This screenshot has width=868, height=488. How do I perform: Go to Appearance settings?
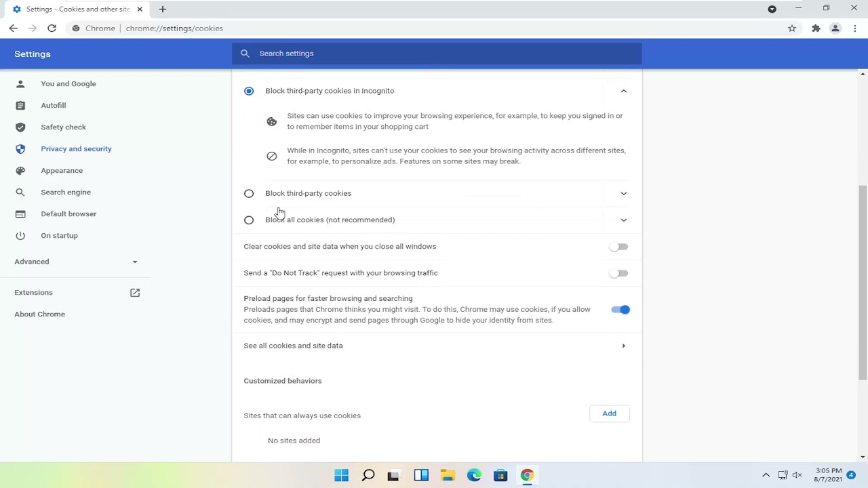coord(62,171)
